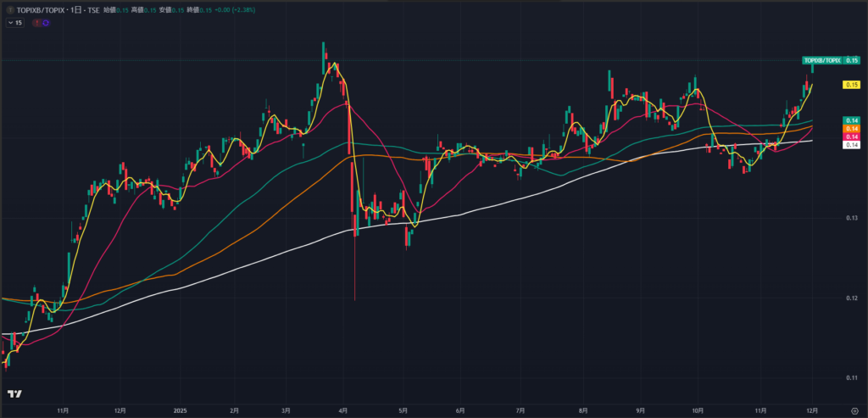Screen dimensions: 868x418
Task: Click the symbol logo icon beside TOPIXB/TOPIX
Action: click(9, 8)
